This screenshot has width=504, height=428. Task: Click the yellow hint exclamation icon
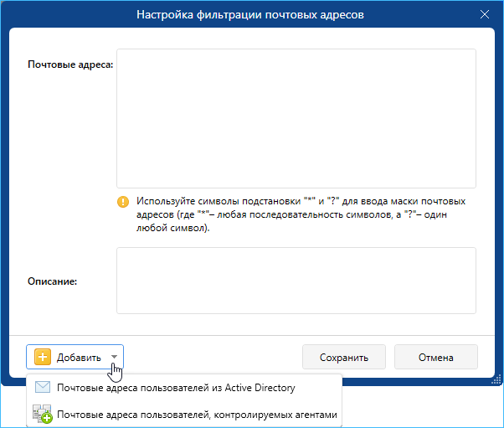pos(123,202)
